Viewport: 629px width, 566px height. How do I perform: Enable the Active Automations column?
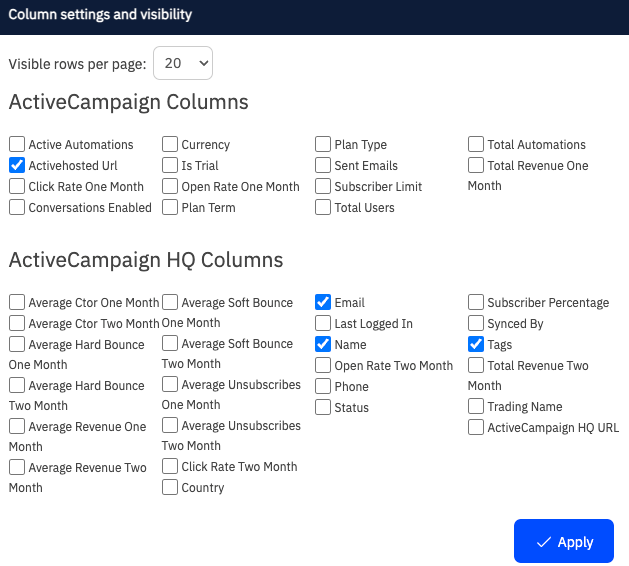click(x=17, y=144)
